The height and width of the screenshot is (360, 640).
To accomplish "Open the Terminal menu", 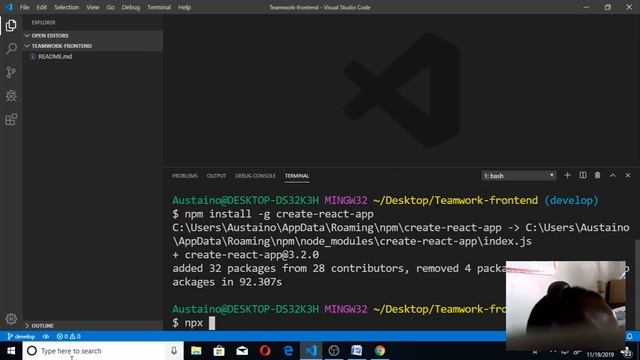I will (x=159, y=7).
